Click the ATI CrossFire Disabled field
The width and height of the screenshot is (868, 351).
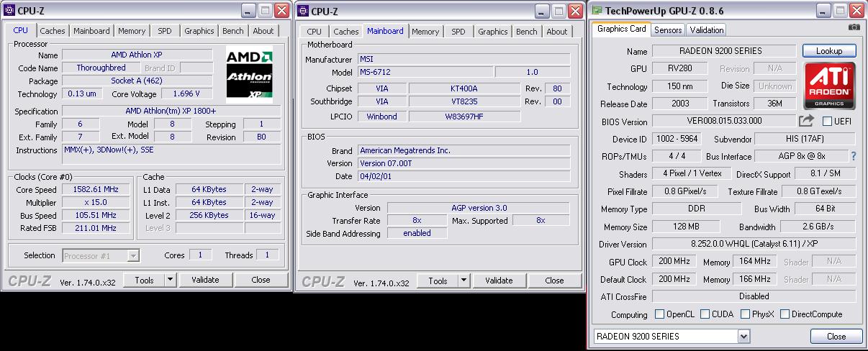[754, 296]
